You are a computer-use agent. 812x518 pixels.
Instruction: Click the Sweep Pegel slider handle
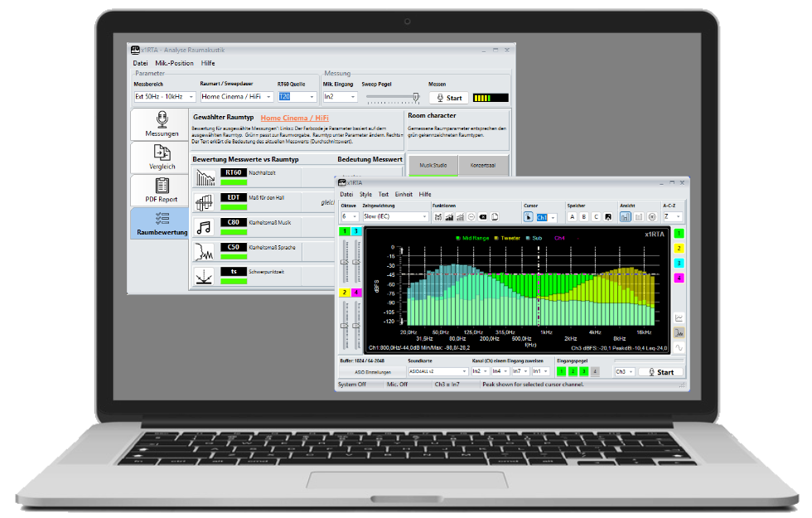tap(416, 97)
